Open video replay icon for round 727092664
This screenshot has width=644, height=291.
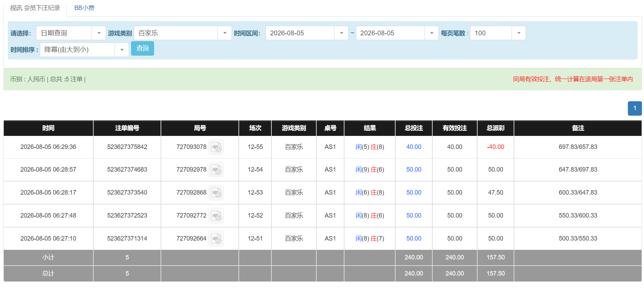click(x=216, y=239)
